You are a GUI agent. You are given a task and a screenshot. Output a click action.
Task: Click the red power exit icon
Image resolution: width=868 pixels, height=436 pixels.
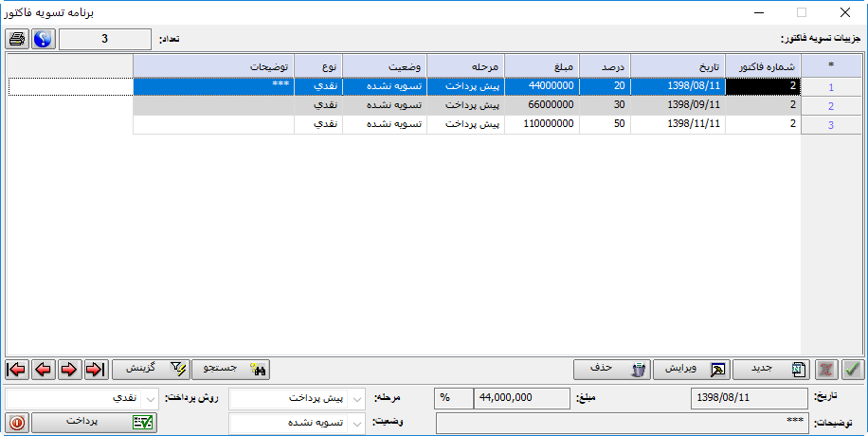coord(17,423)
